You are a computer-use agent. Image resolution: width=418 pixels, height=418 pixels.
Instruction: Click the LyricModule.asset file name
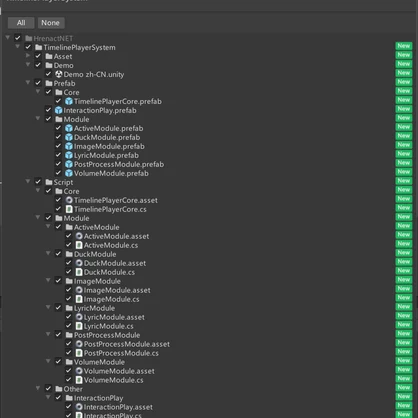[114, 317]
